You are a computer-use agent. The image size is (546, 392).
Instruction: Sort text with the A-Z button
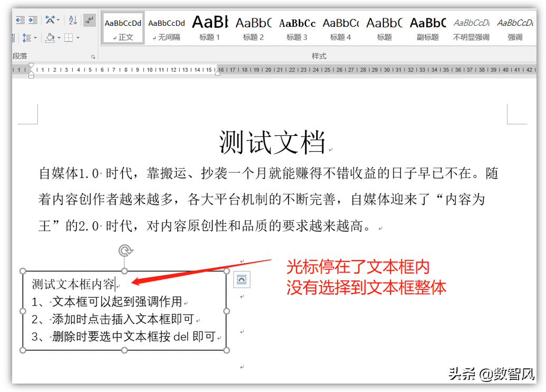(x=72, y=20)
